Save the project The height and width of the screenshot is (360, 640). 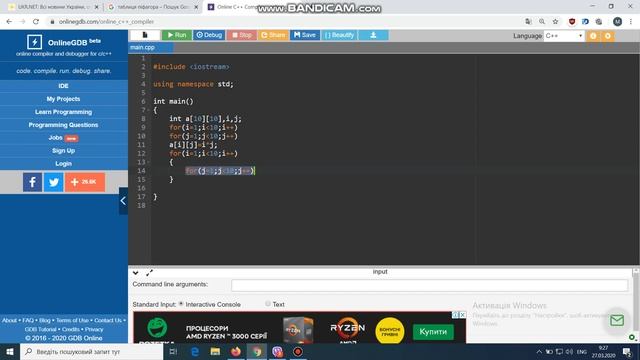[x=305, y=35]
